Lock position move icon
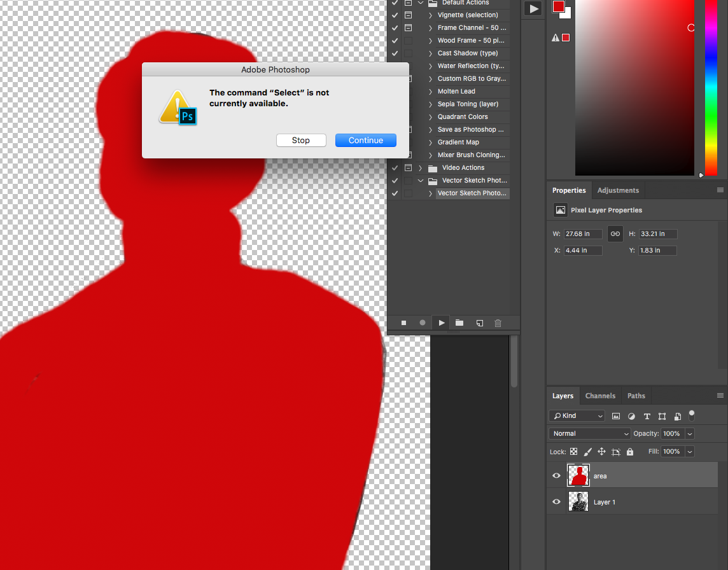 pos(602,452)
